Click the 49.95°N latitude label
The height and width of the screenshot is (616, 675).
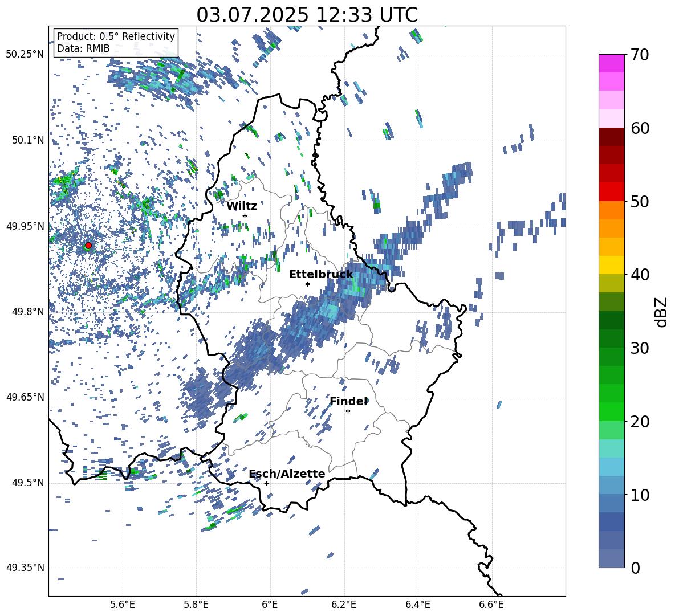tap(25, 226)
